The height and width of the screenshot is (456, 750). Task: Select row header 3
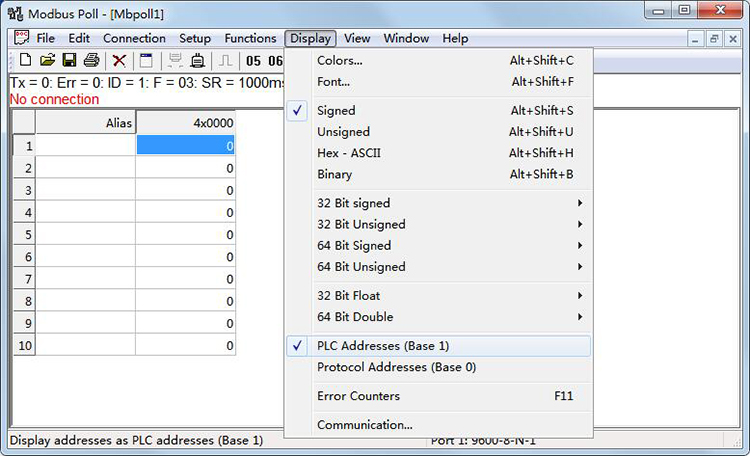point(24,190)
